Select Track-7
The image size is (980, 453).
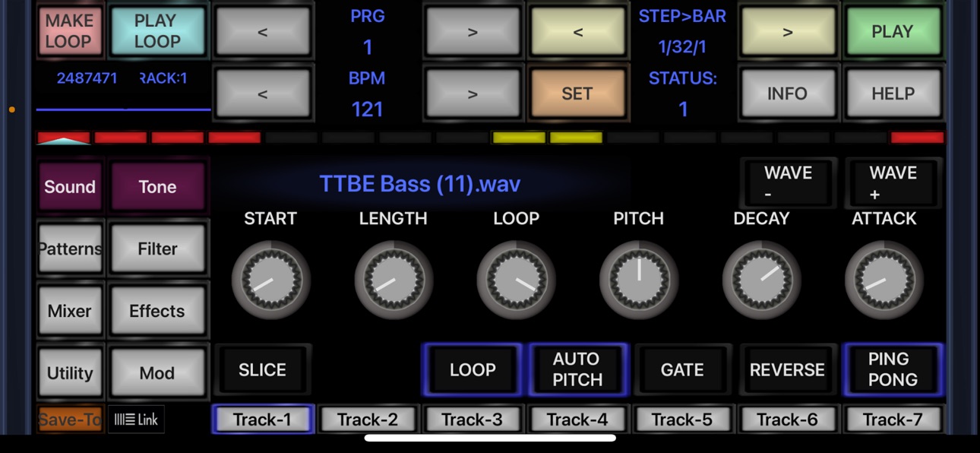point(893,420)
